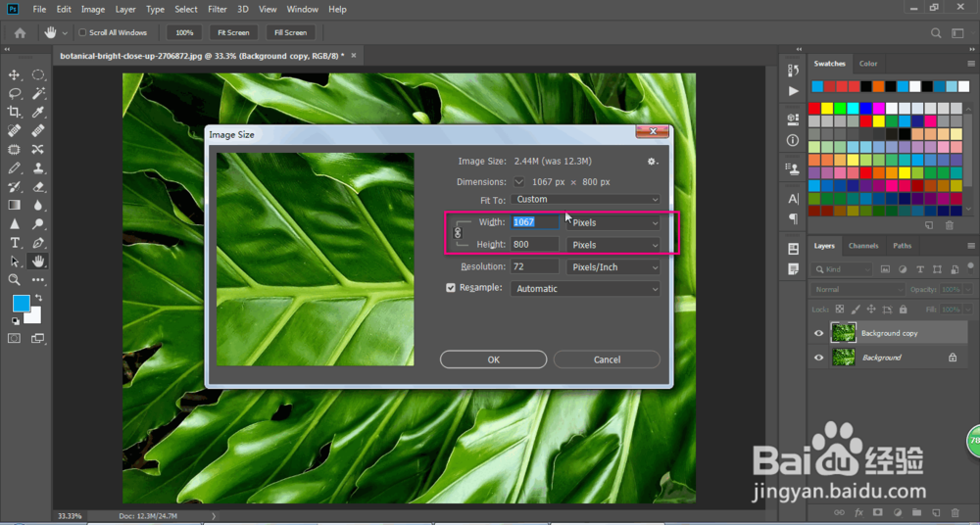
Task: Select the Move tool
Action: (14, 75)
